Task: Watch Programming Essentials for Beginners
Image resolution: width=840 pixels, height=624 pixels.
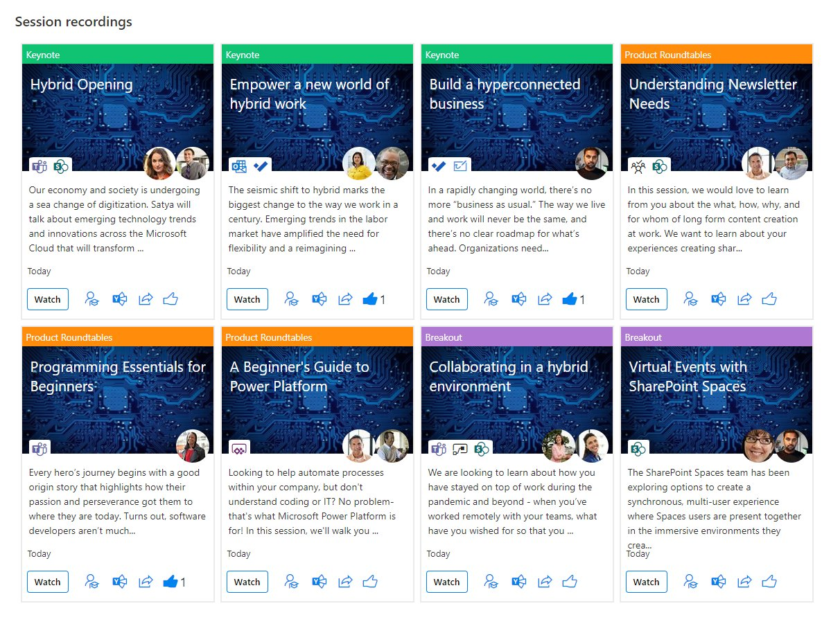Action: [48, 582]
